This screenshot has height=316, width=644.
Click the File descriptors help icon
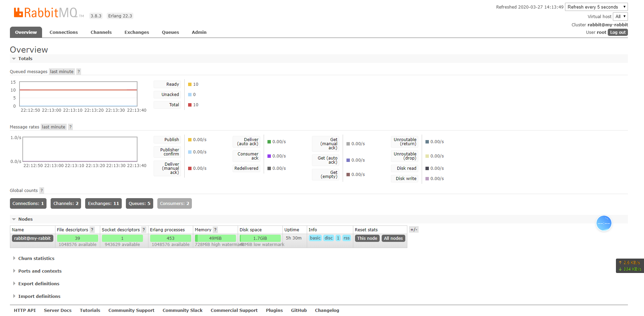pyautogui.click(x=92, y=230)
